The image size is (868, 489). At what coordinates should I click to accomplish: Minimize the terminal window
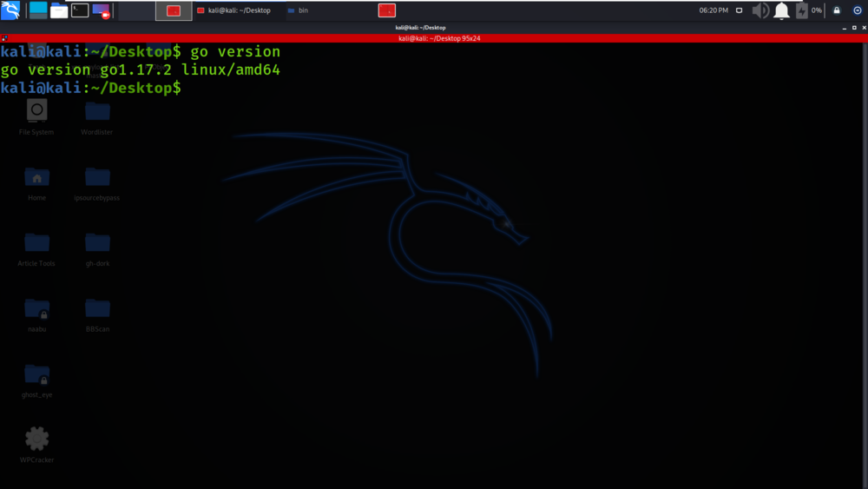pyautogui.click(x=845, y=28)
